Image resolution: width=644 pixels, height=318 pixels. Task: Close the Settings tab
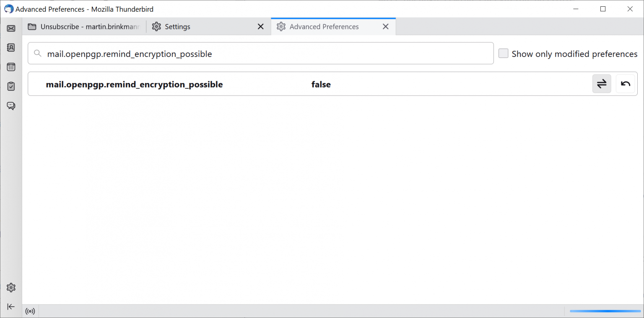(x=260, y=26)
